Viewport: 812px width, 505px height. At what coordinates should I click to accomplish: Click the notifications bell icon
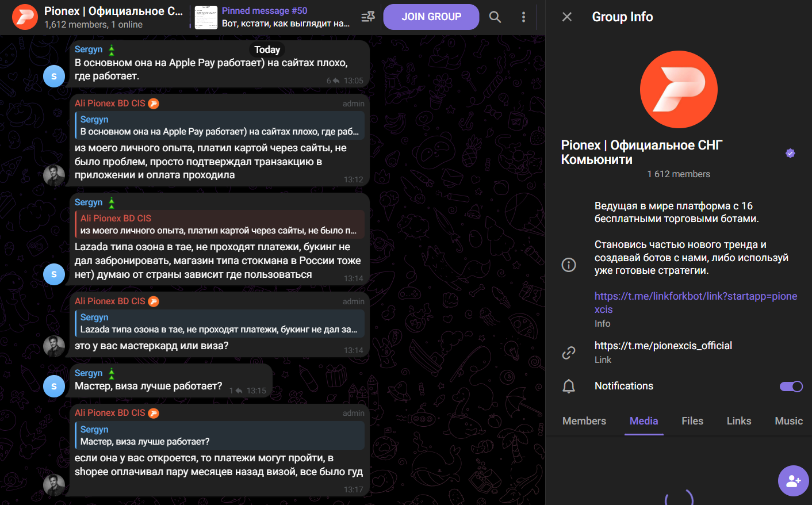(x=569, y=387)
